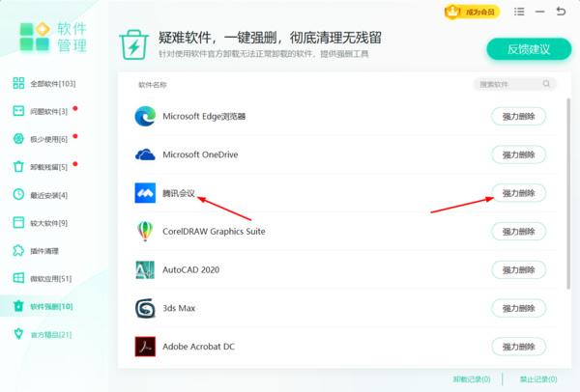The image size is (580, 392).
Task: Click the Microsoft OneDrive cloud icon
Action: [145, 154]
